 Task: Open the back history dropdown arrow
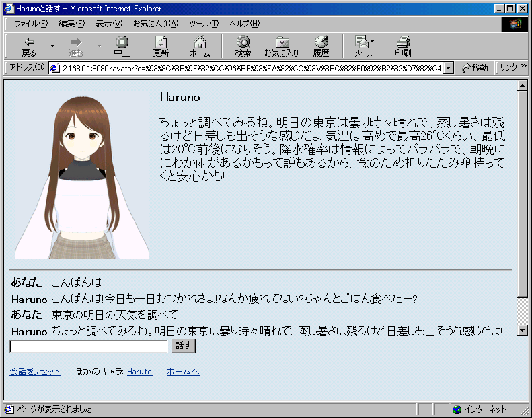point(53,46)
